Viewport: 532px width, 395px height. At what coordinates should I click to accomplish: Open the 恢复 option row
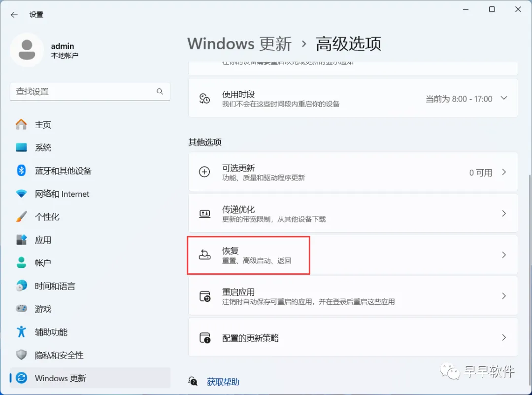tap(353, 255)
